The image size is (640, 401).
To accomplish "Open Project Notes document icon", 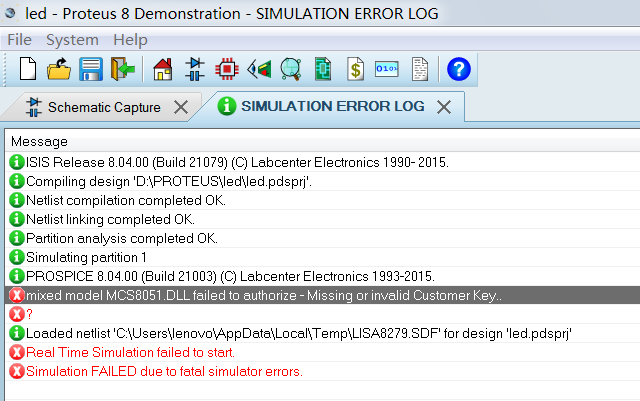I will 420,69.
